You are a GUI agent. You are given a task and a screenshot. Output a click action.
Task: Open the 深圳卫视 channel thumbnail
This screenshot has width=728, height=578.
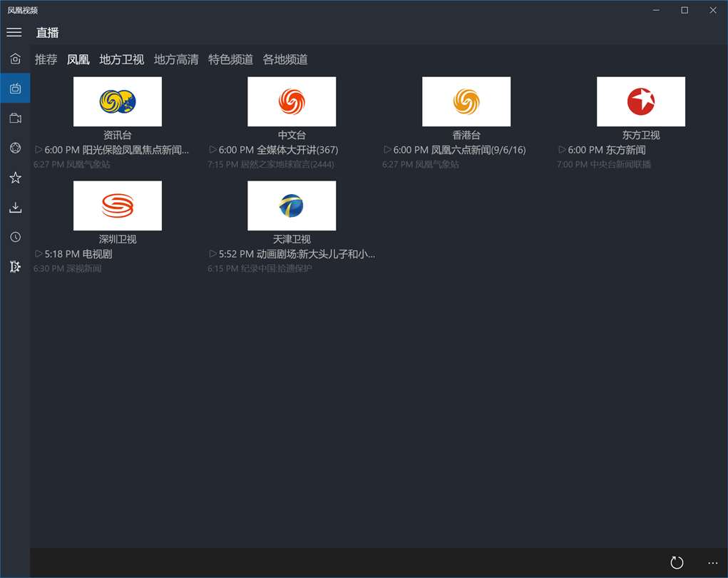pos(118,206)
